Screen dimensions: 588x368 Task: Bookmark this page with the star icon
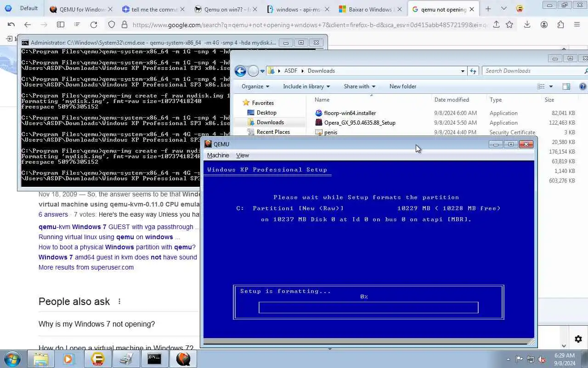point(509,25)
